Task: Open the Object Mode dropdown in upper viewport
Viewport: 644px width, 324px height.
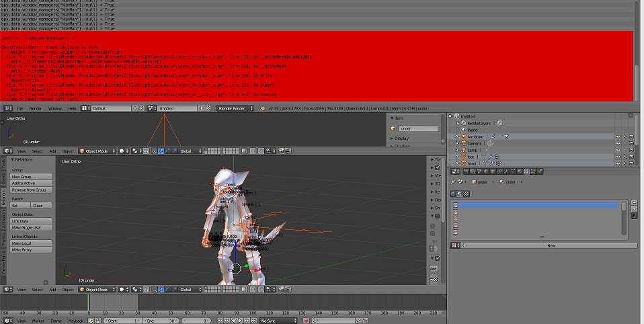Action: point(96,151)
